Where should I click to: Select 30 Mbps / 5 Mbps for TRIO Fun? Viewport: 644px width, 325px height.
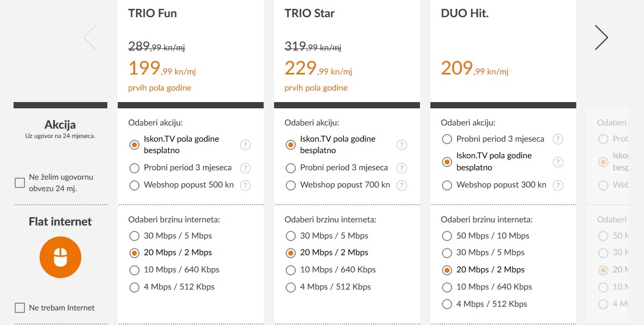[x=134, y=236]
